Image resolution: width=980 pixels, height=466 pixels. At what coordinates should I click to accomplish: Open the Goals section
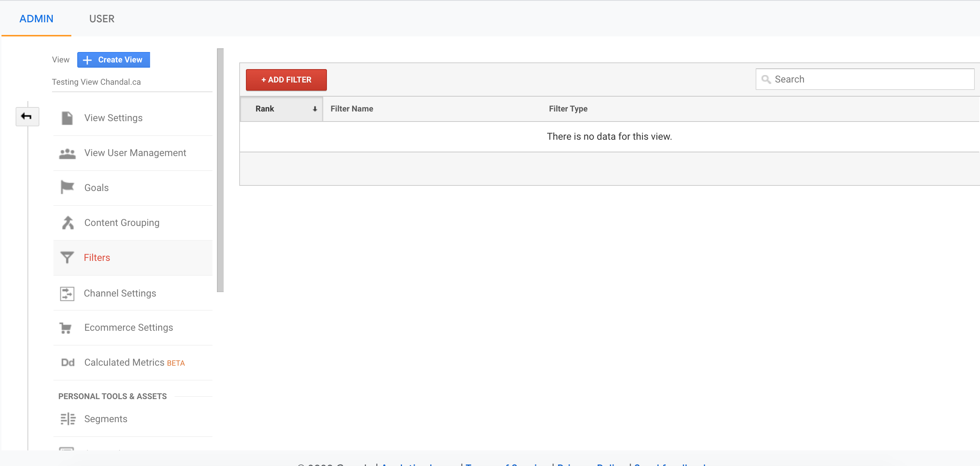pos(96,187)
